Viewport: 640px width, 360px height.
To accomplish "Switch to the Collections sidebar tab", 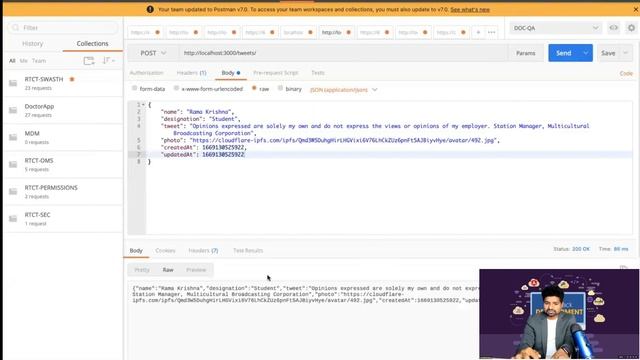I will click(x=93, y=43).
